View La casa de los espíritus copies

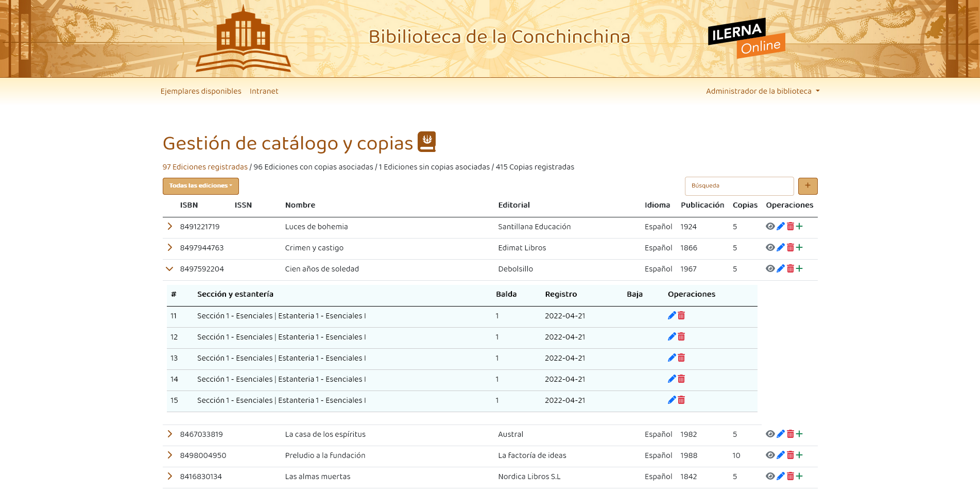tap(169, 434)
